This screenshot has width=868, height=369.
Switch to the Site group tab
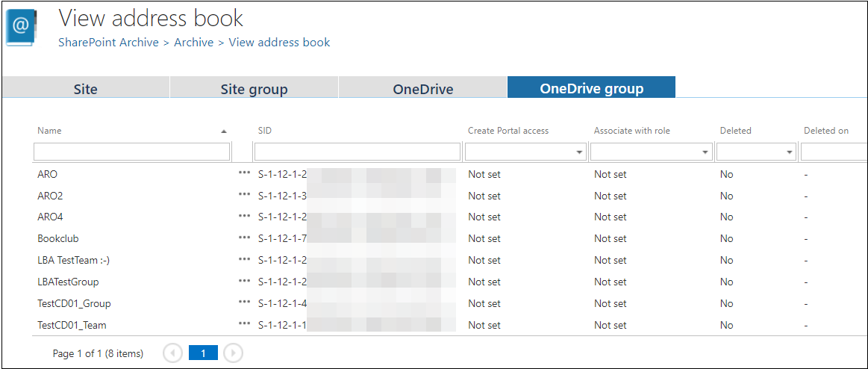coord(254,89)
